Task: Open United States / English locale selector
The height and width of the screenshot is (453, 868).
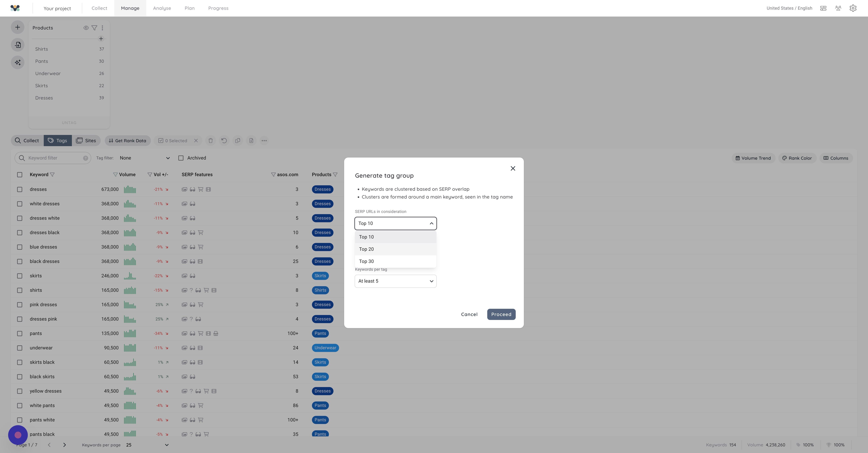Action: click(789, 8)
